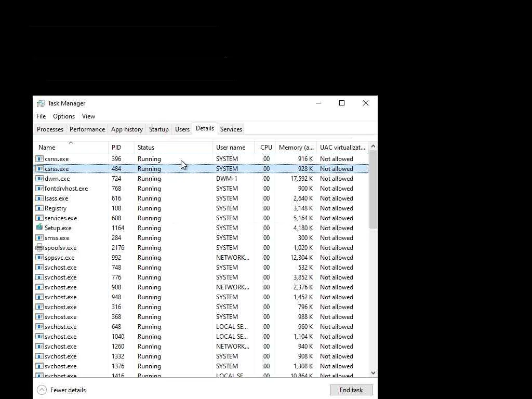
Task: Sort by the Name column header
Action: 71,147
